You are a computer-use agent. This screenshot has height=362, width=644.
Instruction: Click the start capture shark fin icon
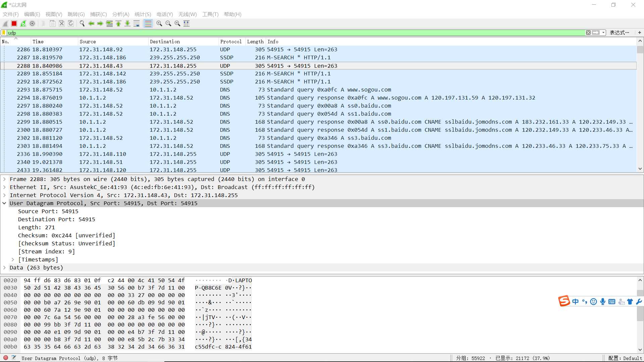[x=5, y=23]
